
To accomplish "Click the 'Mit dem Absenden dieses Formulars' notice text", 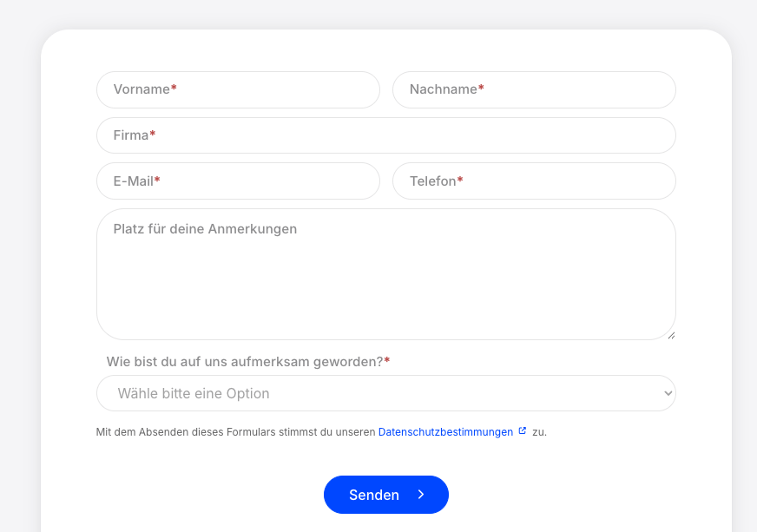I will (234, 431).
